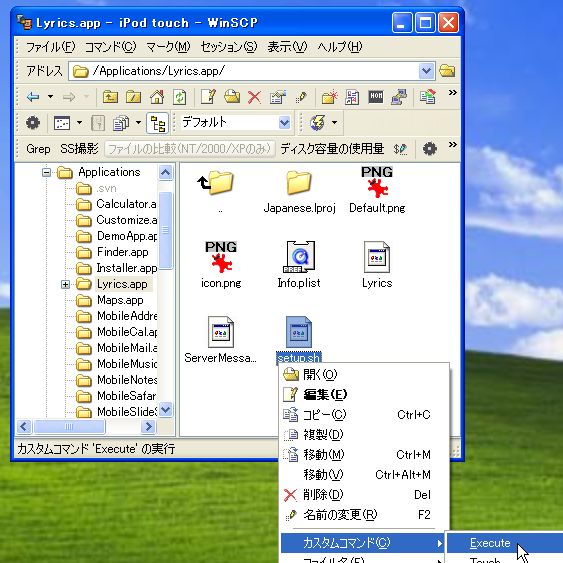The height and width of the screenshot is (563, 563).
Task: Click ディスク容量の使用量 command button
Action: pyautogui.click(x=332, y=149)
